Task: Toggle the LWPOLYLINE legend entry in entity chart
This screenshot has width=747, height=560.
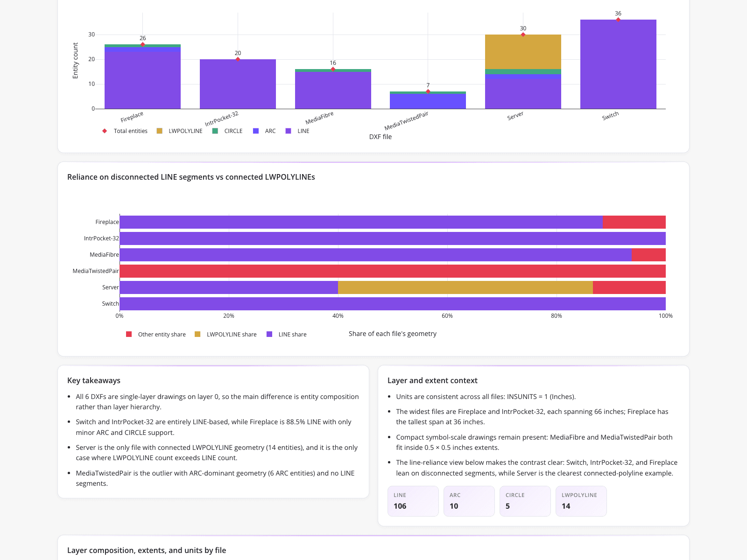Action: click(x=180, y=131)
